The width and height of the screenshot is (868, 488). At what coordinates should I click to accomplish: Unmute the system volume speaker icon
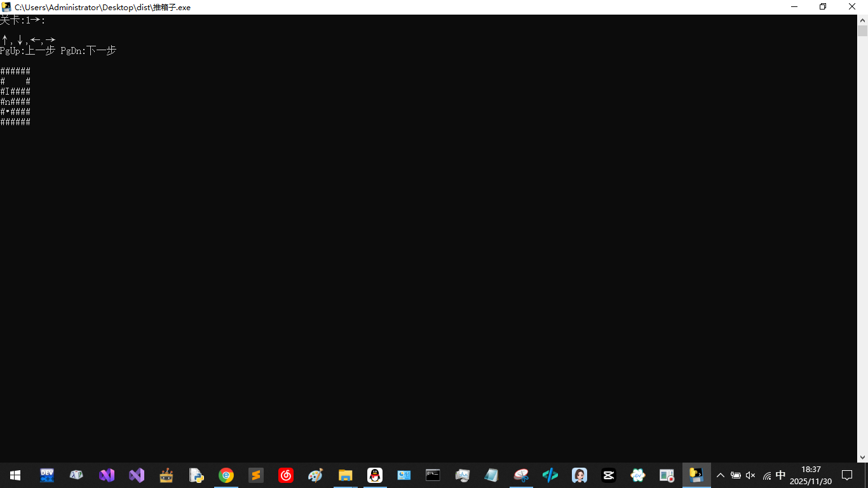tap(750, 475)
